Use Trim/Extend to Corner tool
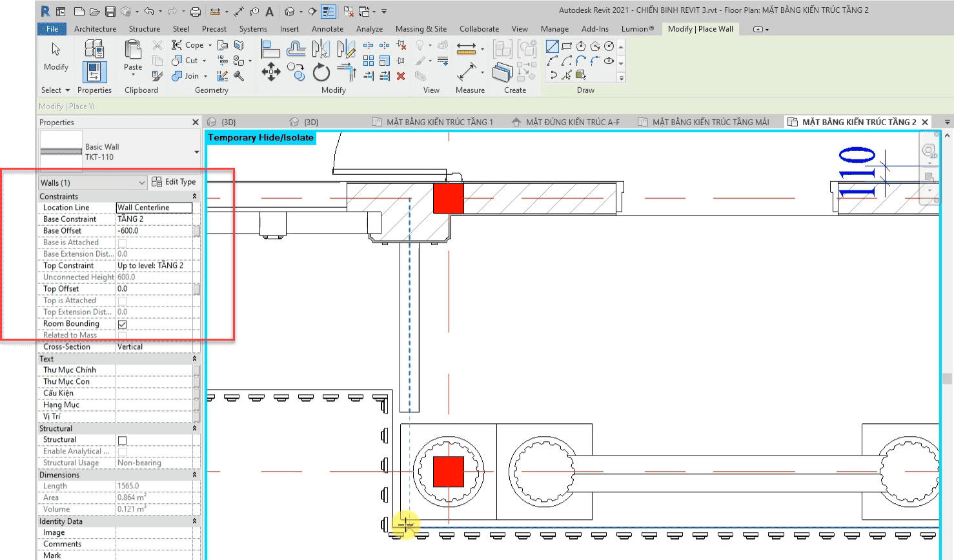The width and height of the screenshot is (954, 560). tap(346, 72)
